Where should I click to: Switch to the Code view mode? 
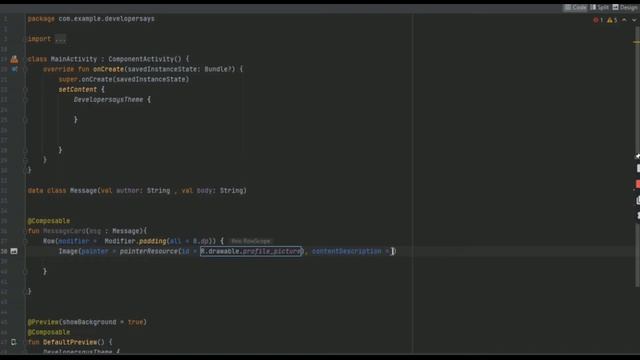point(576,7)
